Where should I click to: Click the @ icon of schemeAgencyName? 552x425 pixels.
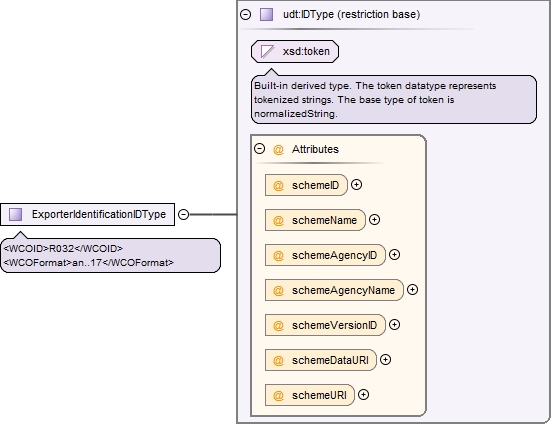tap(278, 290)
